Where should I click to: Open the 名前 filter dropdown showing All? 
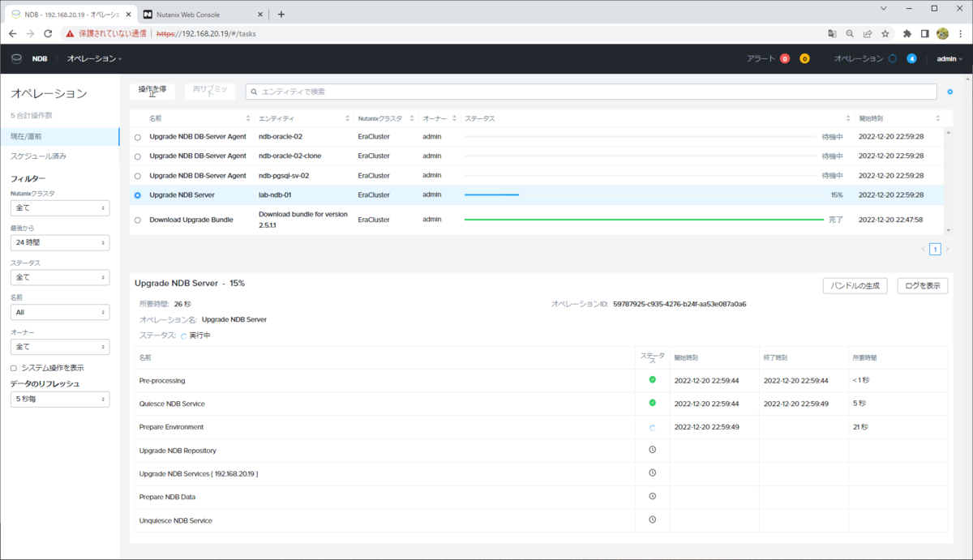click(x=60, y=312)
